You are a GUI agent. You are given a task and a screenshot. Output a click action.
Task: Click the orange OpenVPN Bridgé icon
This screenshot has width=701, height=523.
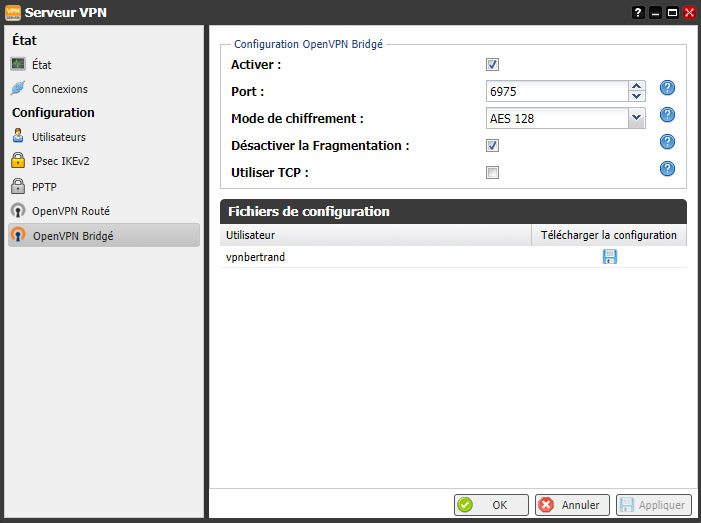(18, 235)
